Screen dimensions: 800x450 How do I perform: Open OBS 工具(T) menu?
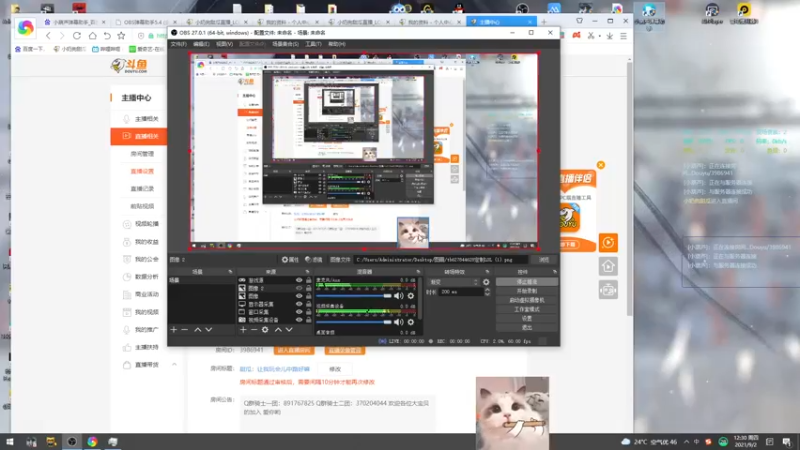point(313,44)
